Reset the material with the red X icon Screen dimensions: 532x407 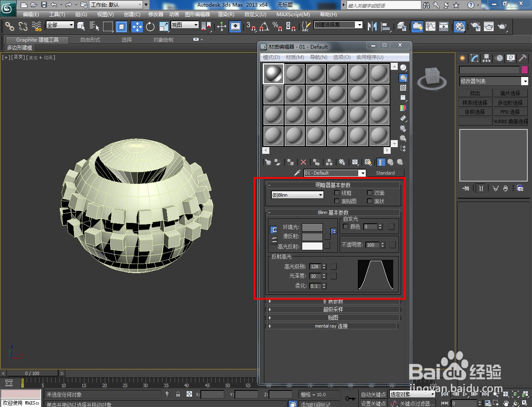click(x=303, y=162)
